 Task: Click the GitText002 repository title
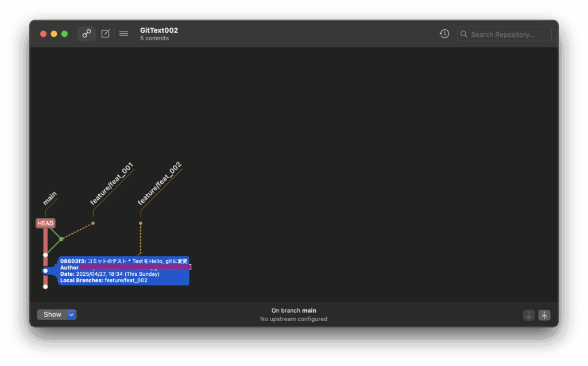pyautogui.click(x=159, y=30)
